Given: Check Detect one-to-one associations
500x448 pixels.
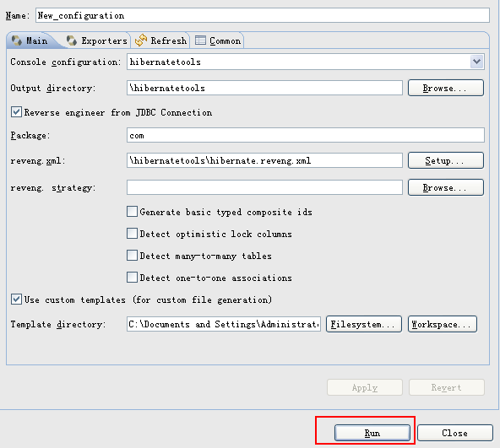Looking at the screenshot, I should (x=132, y=278).
